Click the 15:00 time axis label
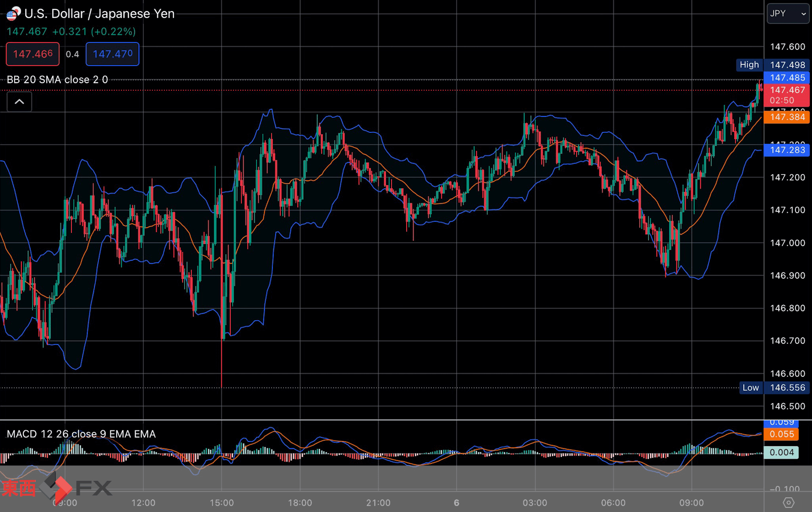Image resolution: width=812 pixels, height=512 pixels. tap(222, 503)
